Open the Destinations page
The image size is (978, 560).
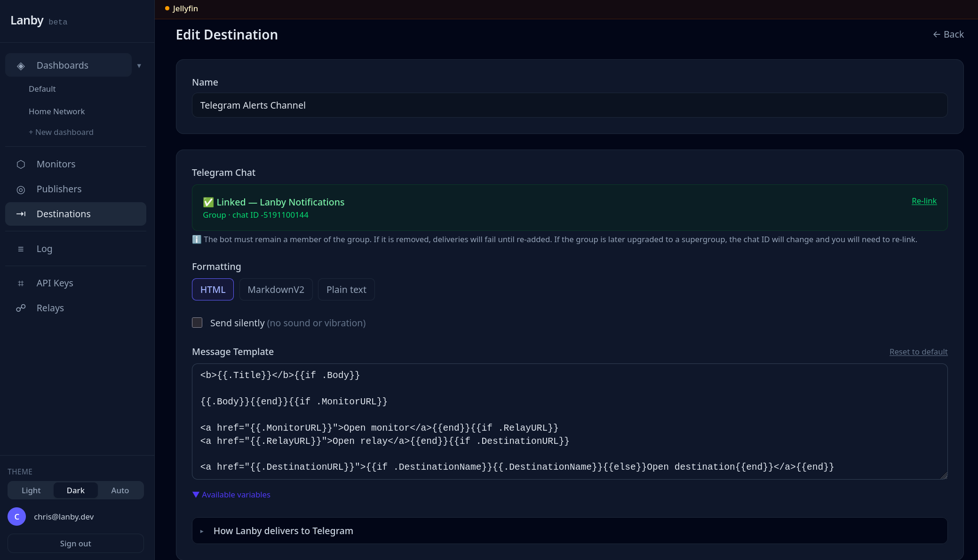pos(76,214)
